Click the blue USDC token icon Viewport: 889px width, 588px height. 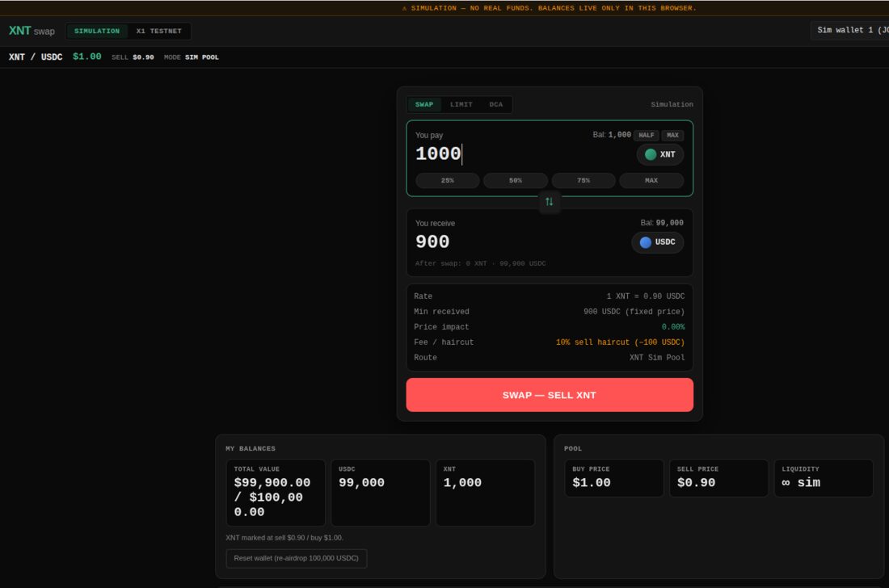(645, 241)
